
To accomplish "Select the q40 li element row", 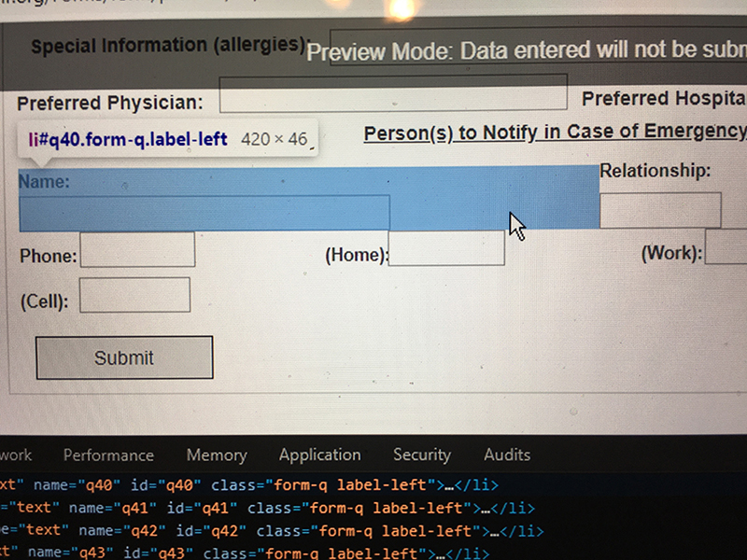I will click(x=249, y=485).
